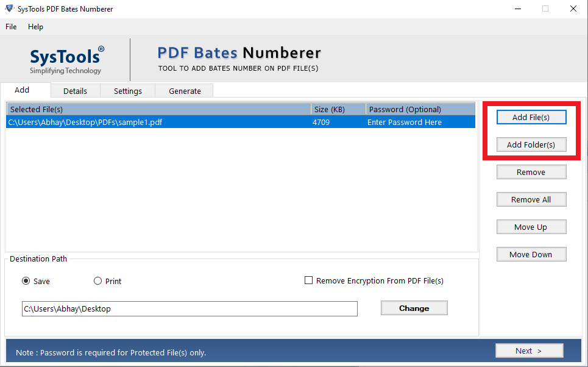Click the Remove button
588x367 pixels.
531,172
